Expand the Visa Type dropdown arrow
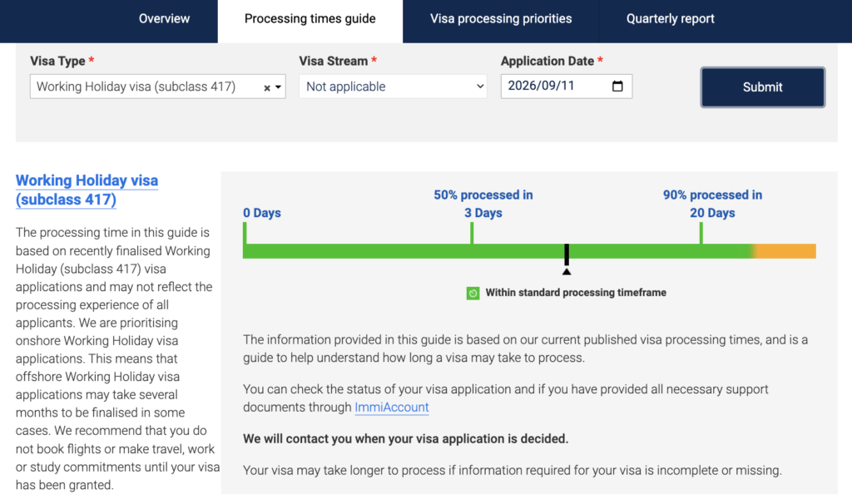Screen dimensions: 852x504 (x=278, y=86)
